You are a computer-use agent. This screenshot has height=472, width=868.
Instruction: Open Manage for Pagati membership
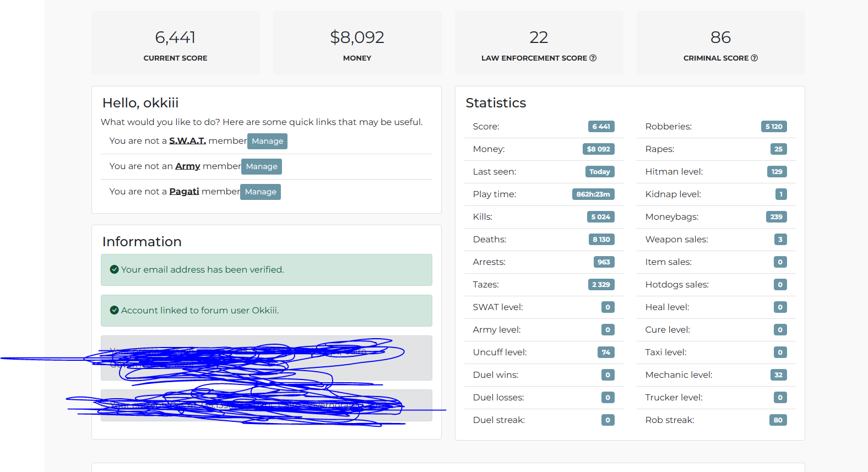click(261, 192)
